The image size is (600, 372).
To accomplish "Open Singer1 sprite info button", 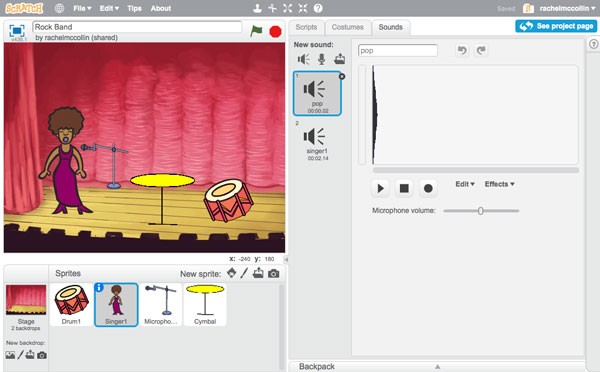I will coord(99,287).
